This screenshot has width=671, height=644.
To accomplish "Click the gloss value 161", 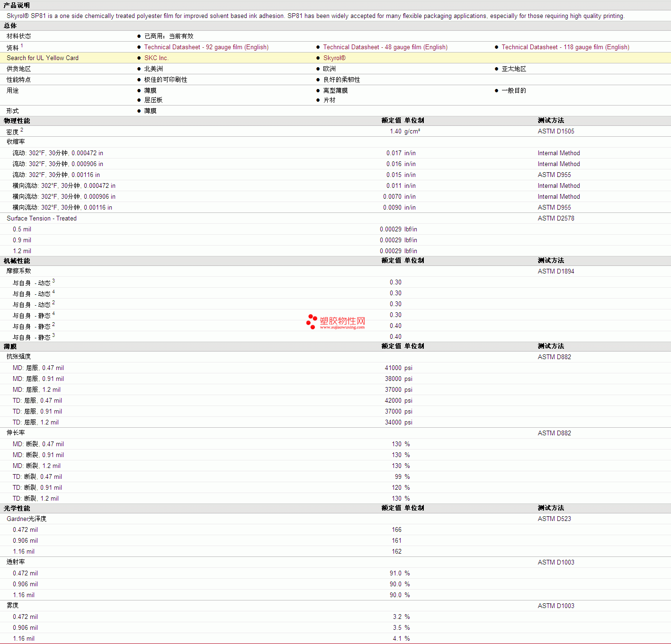I will [396, 540].
